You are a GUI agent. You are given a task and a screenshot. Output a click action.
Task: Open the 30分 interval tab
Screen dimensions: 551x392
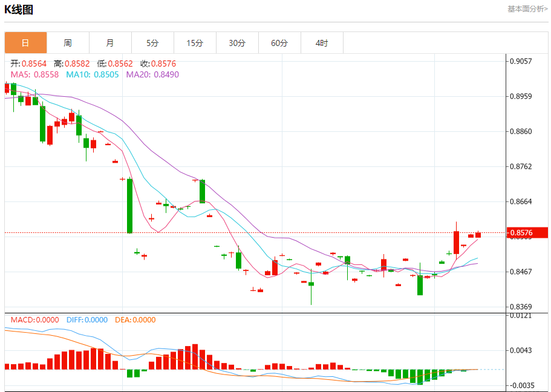(237, 43)
